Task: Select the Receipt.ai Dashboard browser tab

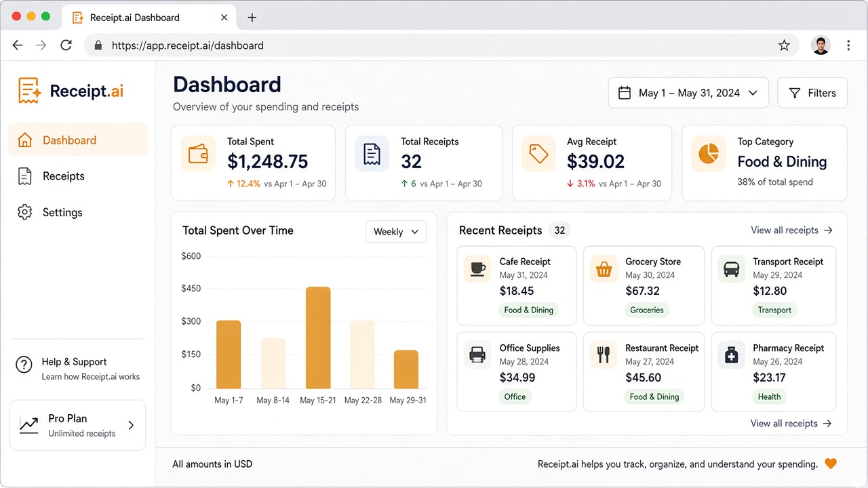Action: (149, 18)
